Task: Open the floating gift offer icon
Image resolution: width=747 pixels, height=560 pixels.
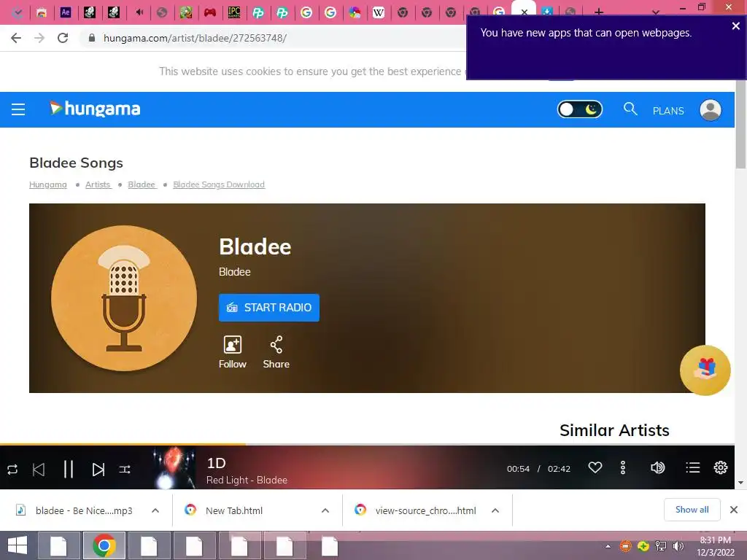Action: click(705, 370)
